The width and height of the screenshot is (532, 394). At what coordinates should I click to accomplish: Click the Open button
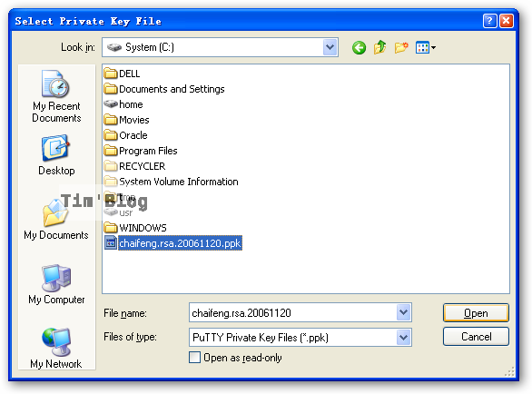pyautogui.click(x=476, y=312)
